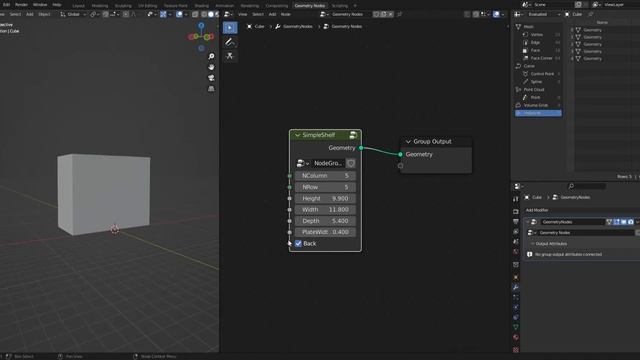Open Tool tab in properties editor
This screenshot has width=640, height=360.
pos(516,199)
